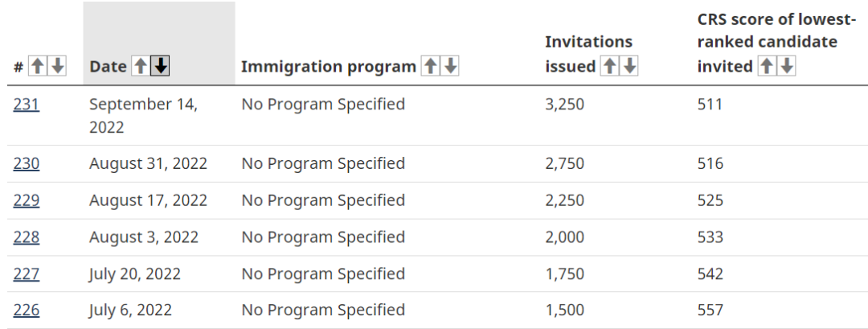This screenshot has height=329, width=868.
Task: Click the Date column header text
Action: click(108, 67)
